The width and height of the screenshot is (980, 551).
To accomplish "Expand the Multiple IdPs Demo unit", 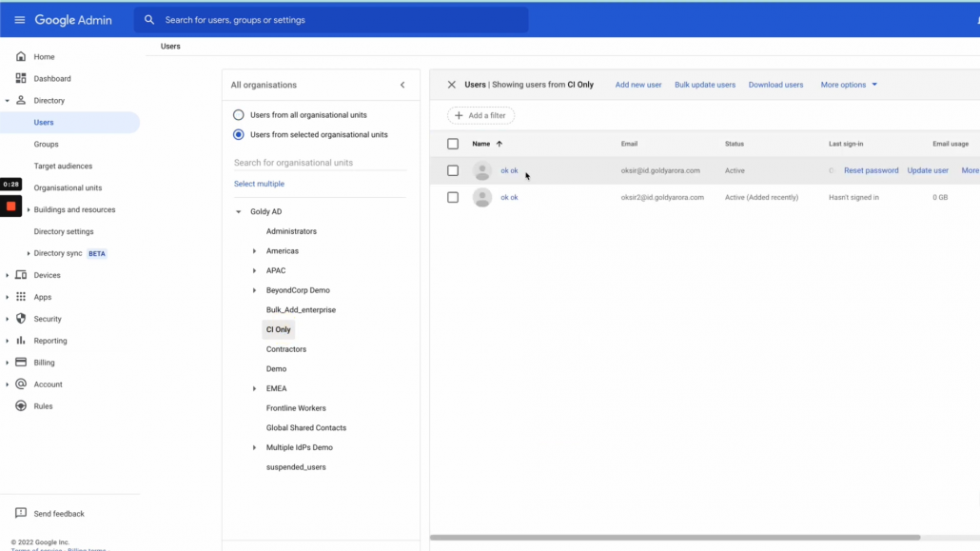I will 254,447.
